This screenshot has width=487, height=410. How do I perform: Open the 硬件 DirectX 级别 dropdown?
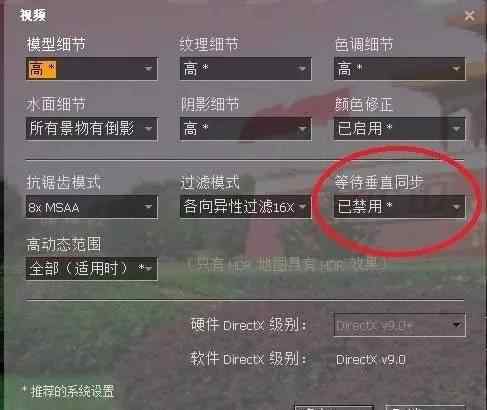399,325
